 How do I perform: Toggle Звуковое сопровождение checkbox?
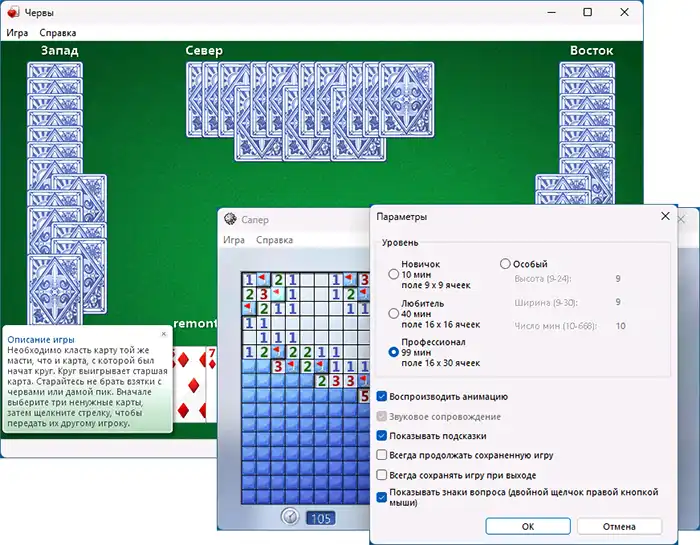click(382, 416)
